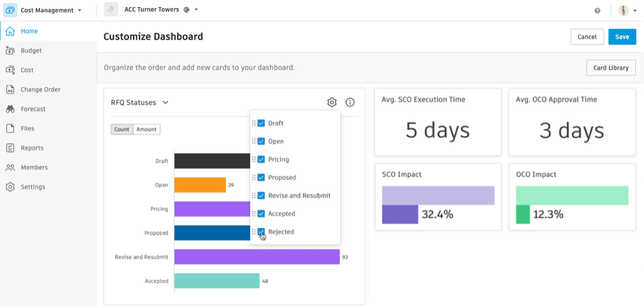Click the globe icon beside ACC Turner Towers
This screenshot has width=644, height=308.
[x=186, y=10]
